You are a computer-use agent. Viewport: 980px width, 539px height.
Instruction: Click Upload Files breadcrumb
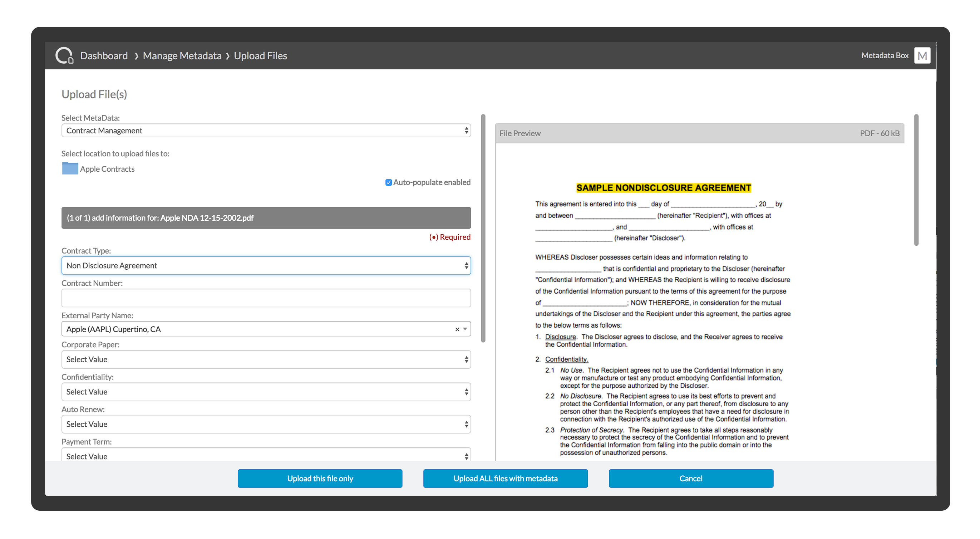(260, 55)
